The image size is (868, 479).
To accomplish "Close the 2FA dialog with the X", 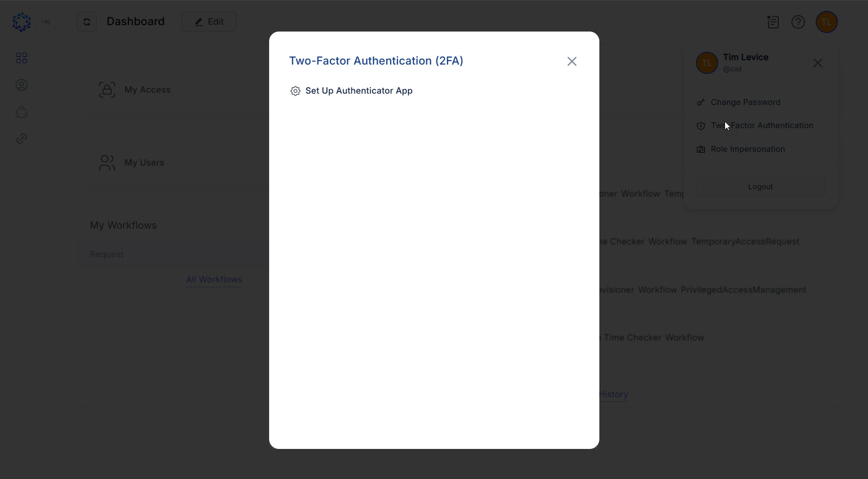I will tap(571, 61).
